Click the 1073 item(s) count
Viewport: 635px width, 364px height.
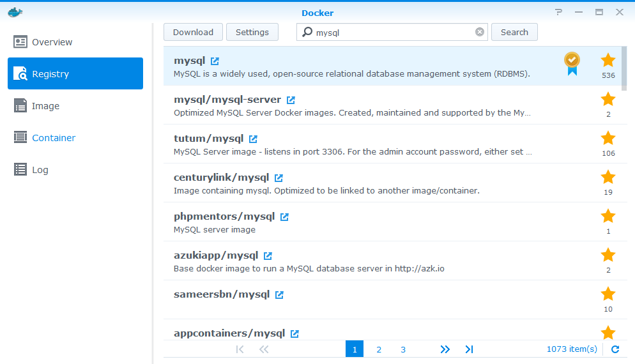coord(572,349)
